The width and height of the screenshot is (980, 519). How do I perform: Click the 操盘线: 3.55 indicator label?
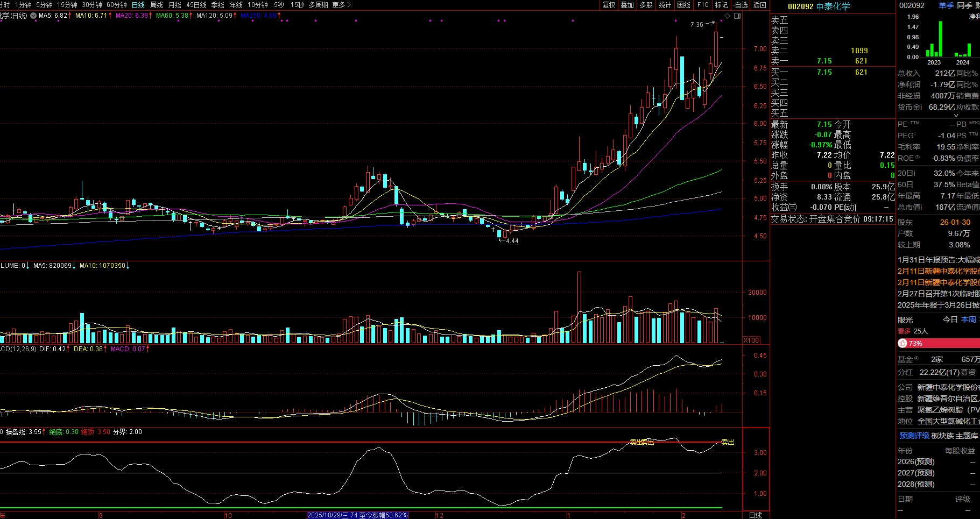tap(25, 432)
